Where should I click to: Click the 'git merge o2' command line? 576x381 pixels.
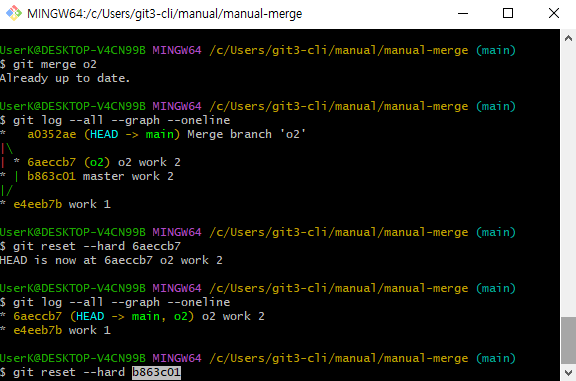coord(48,64)
